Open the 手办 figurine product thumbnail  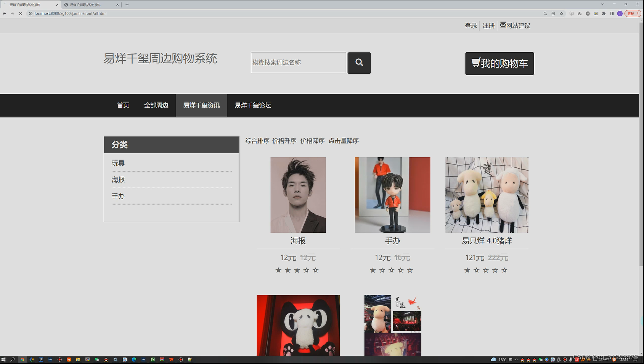click(x=392, y=195)
